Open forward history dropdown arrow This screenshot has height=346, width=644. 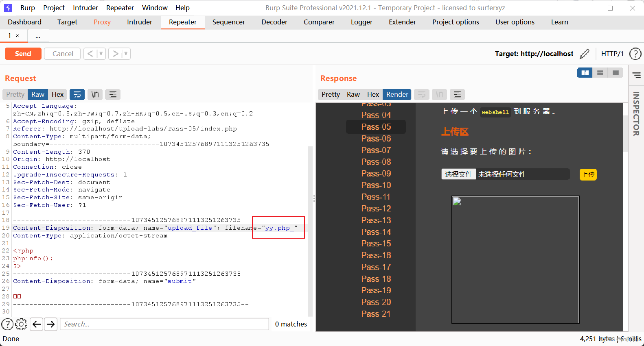pos(126,54)
